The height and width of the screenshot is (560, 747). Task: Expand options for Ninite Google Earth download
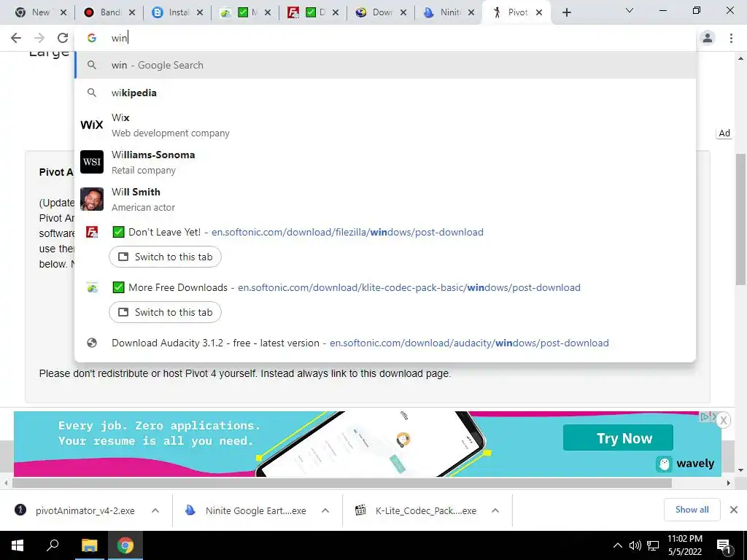click(325, 510)
